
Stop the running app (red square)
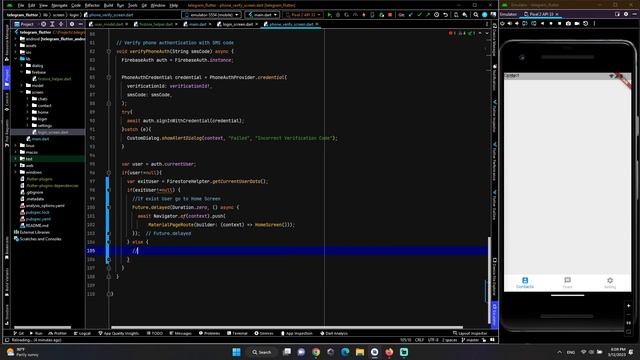390,15
